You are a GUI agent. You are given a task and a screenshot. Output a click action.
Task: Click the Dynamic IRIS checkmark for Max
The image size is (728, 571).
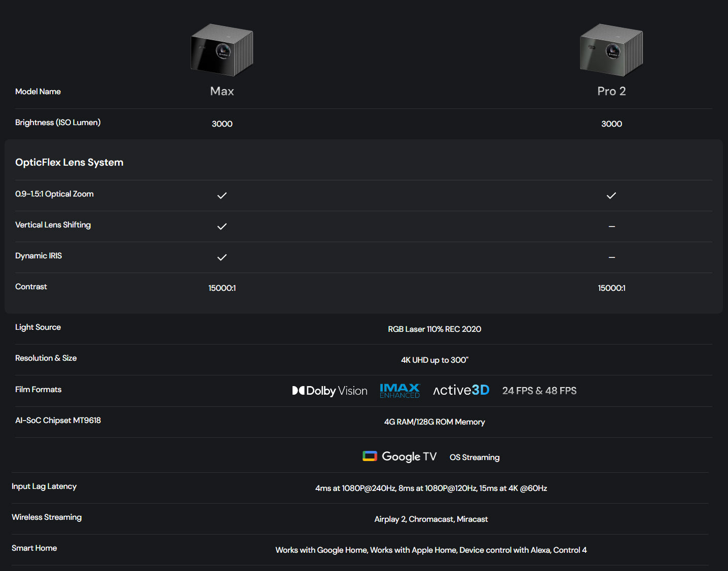pyautogui.click(x=222, y=257)
